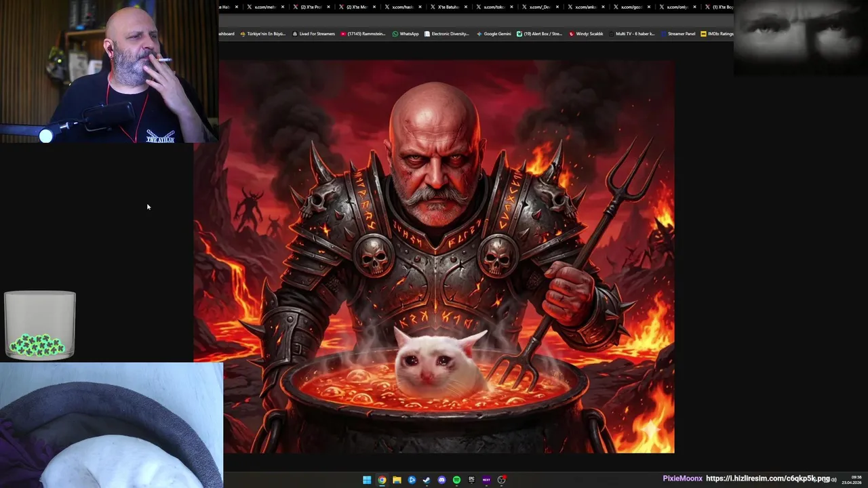Open Discord from the taskbar
Screen dimensions: 868x488
coord(441,480)
